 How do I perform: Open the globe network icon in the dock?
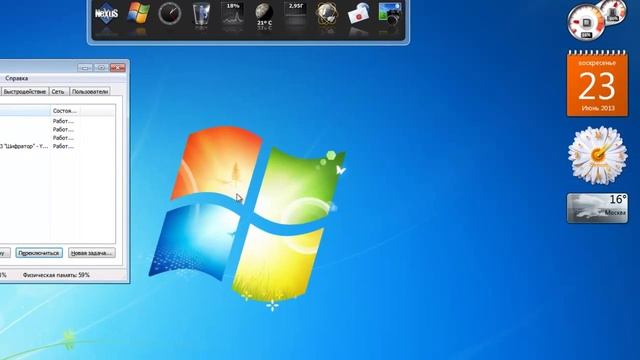(327, 14)
